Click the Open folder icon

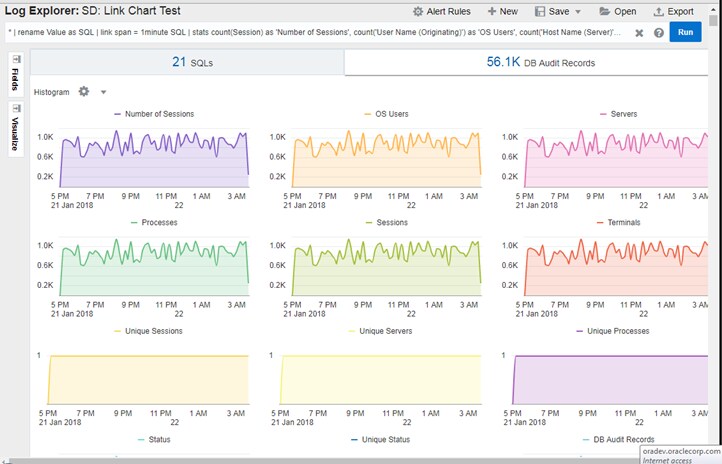[x=605, y=12]
